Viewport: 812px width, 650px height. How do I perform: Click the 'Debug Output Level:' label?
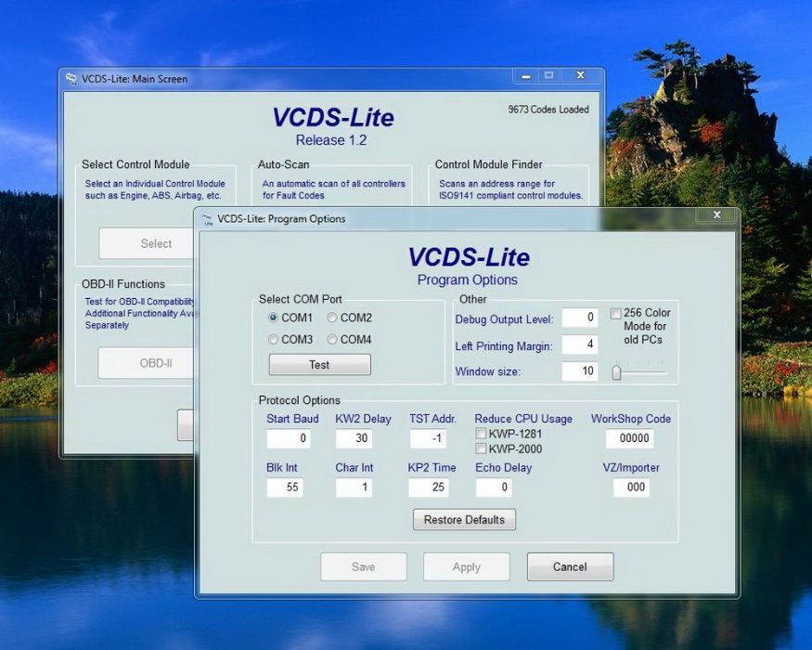point(505,319)
